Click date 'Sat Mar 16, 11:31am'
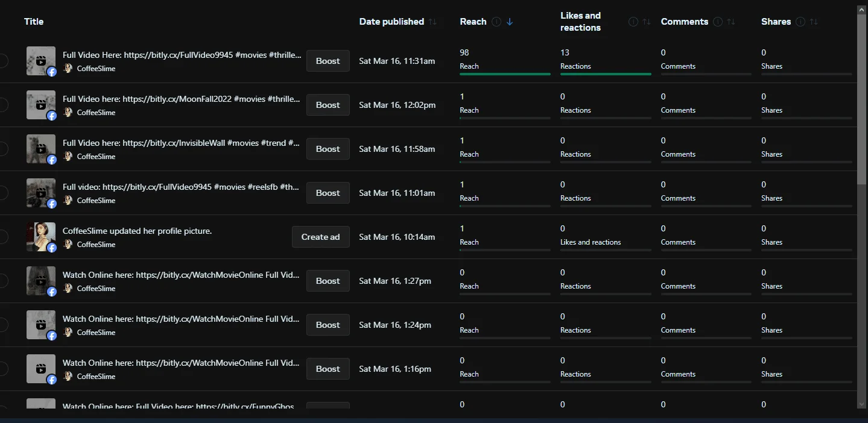868x423 pixels. (397, 61)
